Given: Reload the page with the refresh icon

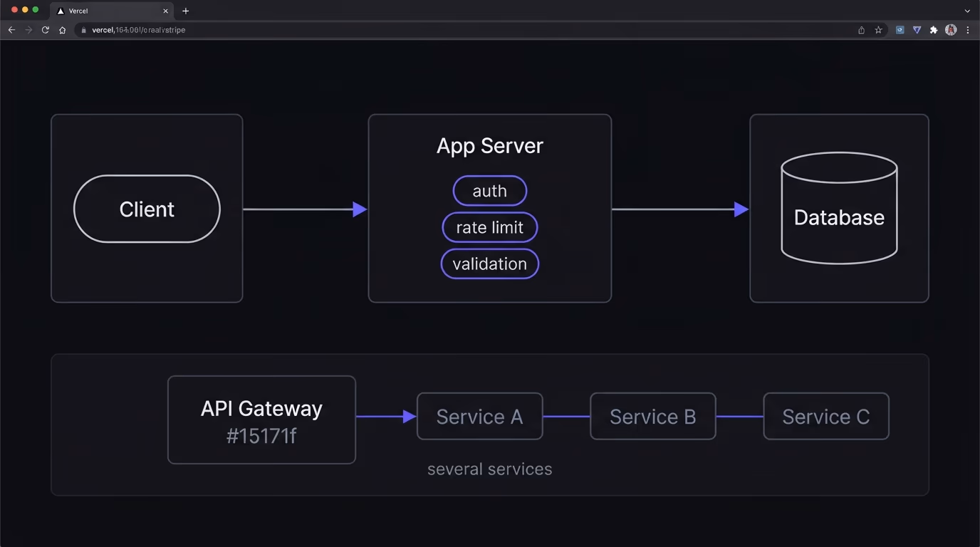Looking at the screenshot, I should pyautogui.click(x=46, y=30).
